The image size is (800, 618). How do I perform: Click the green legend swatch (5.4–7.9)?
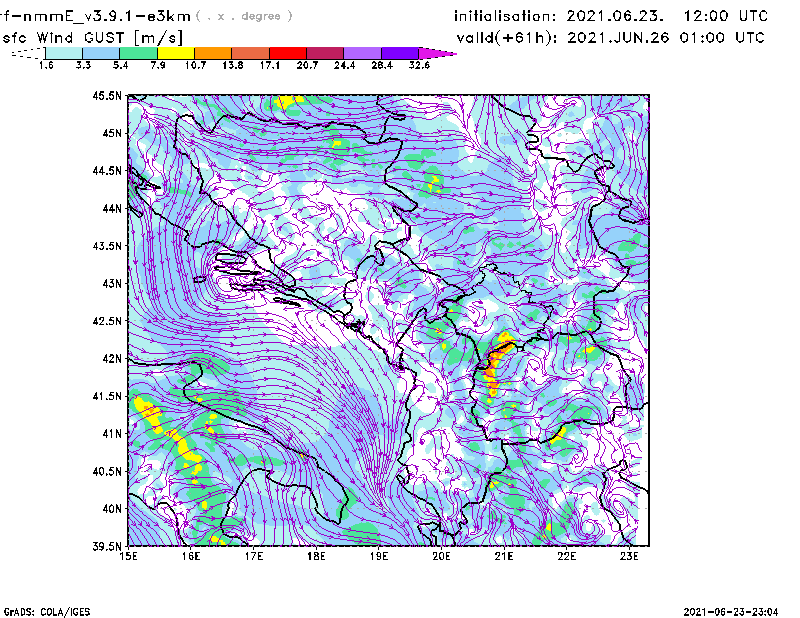139,53
